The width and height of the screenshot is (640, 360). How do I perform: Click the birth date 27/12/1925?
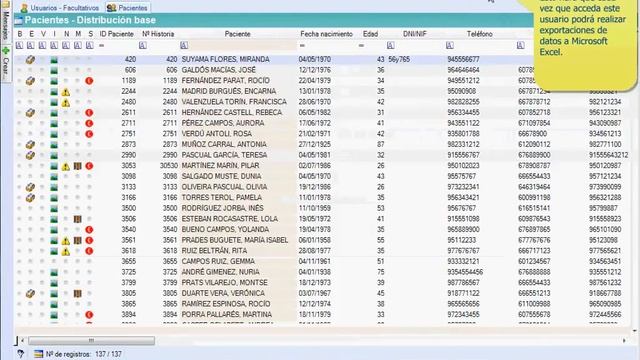(x=315, y=144)
